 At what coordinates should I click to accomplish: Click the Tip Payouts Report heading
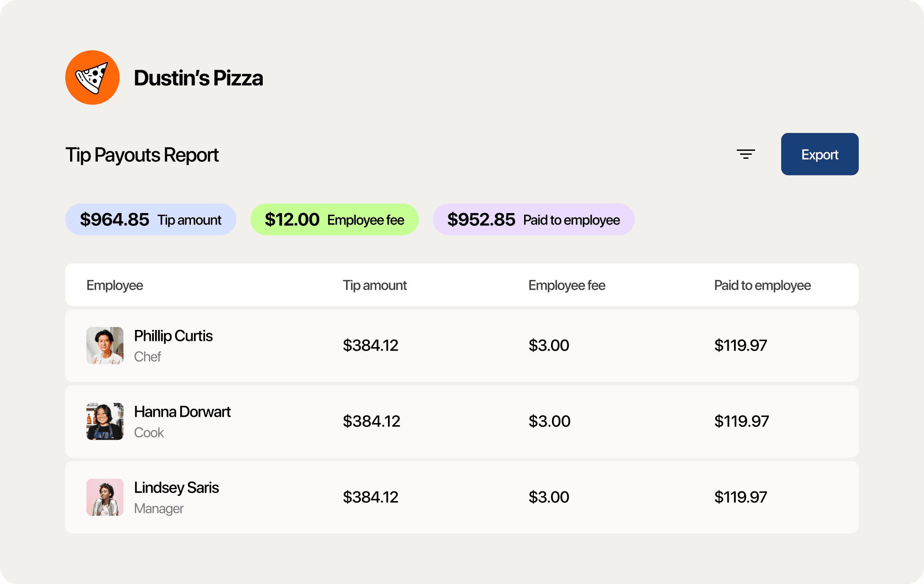tap(142, 155)
